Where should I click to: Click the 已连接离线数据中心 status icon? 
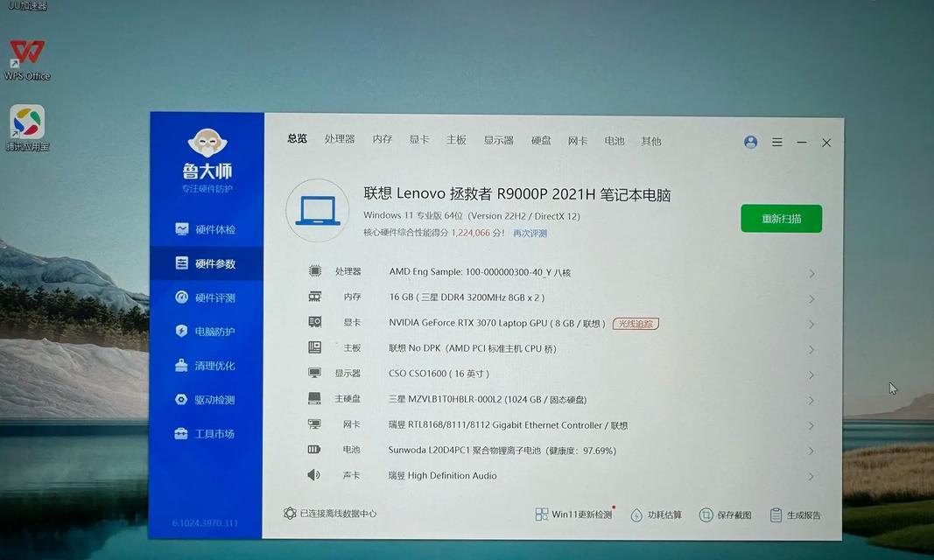point(290,513)
